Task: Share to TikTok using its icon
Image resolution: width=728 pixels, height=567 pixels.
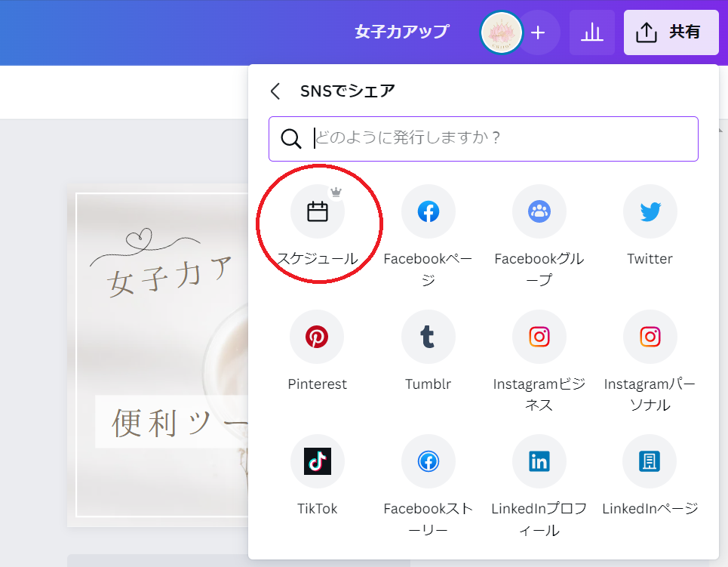Action: tap(318, 461)
